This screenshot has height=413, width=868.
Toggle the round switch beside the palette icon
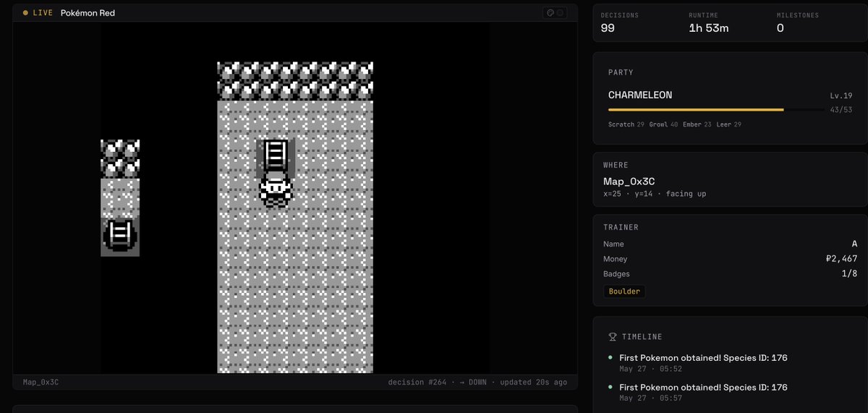pos(561,13)
